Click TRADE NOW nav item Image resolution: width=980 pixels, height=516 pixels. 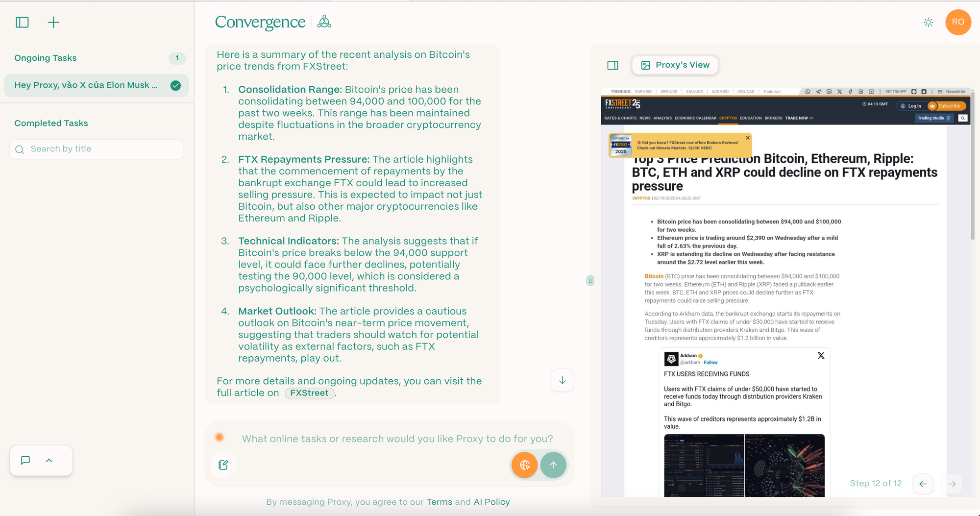tap(796, 118)
